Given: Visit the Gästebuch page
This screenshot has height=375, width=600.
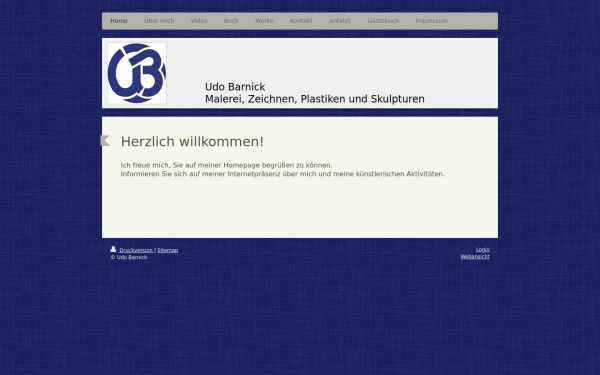Looking at the screenshot, I should pyautogui.click(x=383, y=21).
